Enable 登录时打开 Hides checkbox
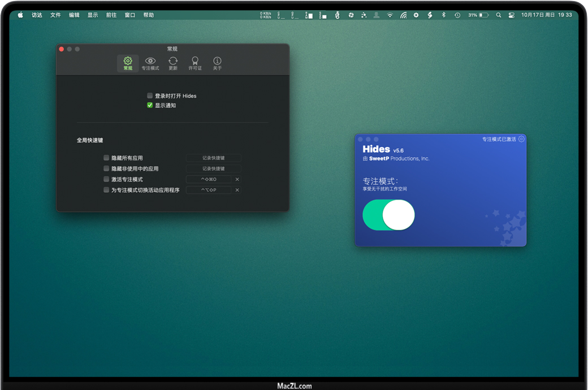 (x=150, y=96)
